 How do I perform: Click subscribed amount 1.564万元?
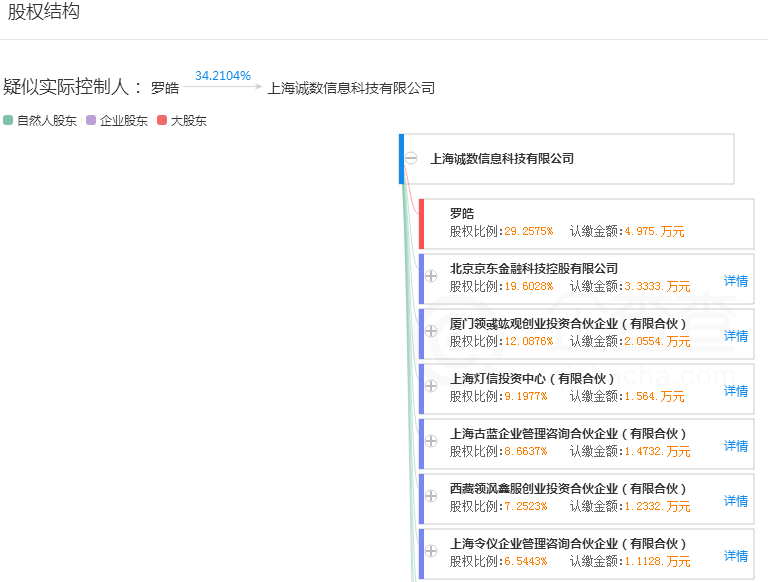point(654,396)
